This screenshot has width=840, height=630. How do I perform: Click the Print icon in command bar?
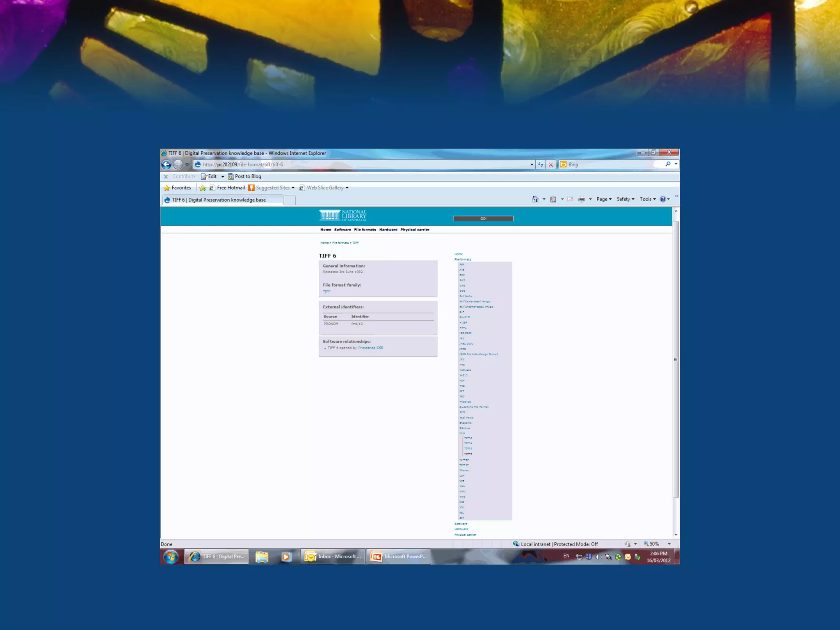[x=582, y=199]
